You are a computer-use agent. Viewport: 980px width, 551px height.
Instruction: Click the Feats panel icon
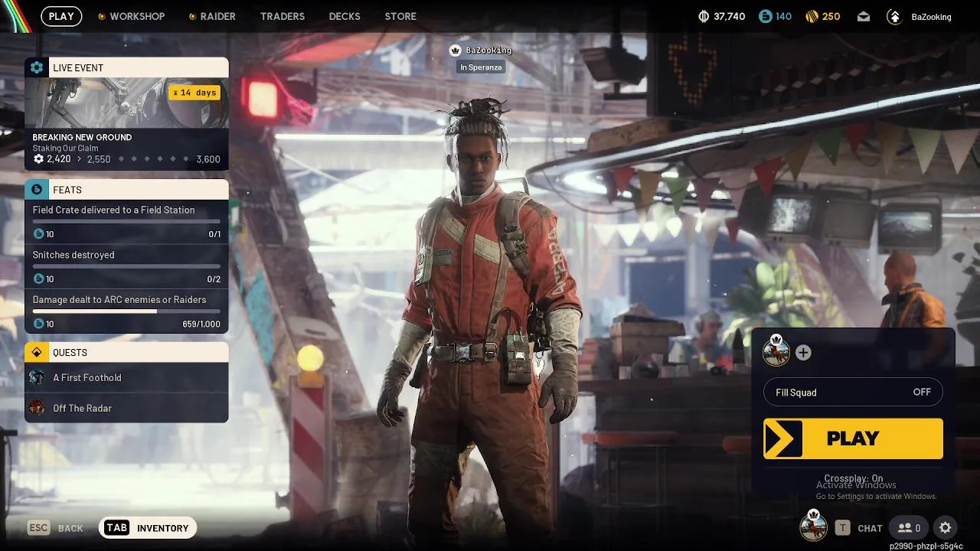point(37,190)
